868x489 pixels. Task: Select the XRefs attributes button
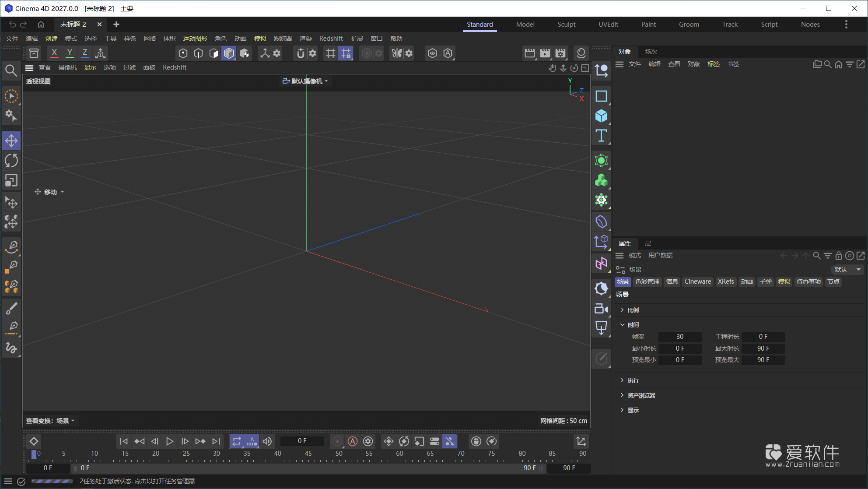click(x=726, y=281)
